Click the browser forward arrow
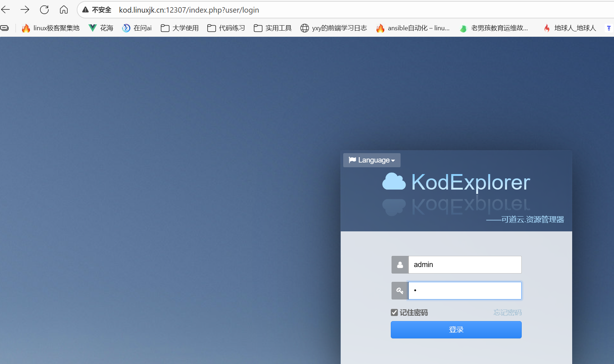 click(25, 10)
